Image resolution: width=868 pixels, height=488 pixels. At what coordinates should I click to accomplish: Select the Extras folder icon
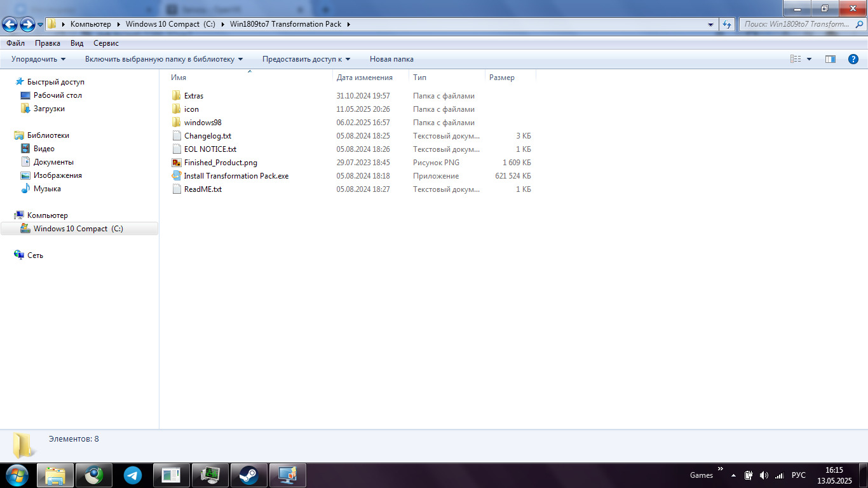coord(177,96)
